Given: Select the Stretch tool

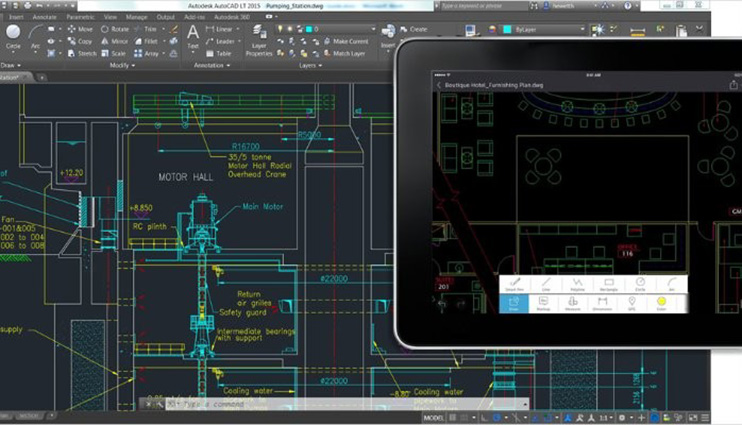Looking at the screenshot, I should 82,53.
